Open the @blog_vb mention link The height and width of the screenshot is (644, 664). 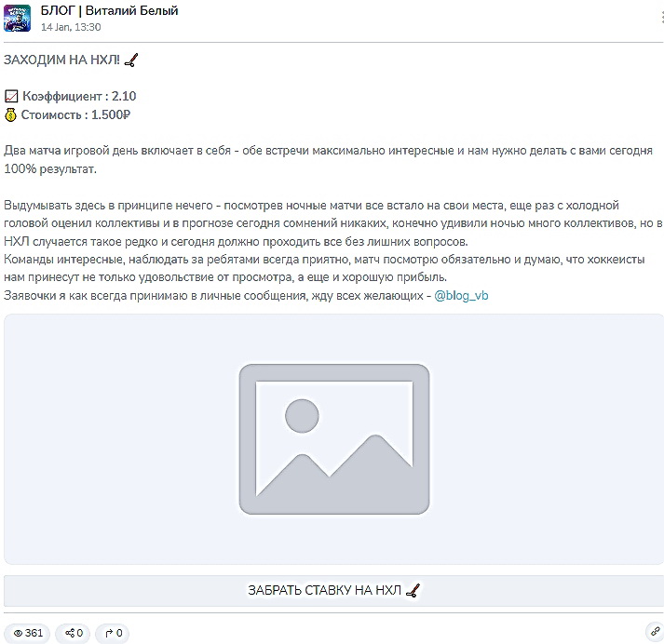pyautogui.click(x=461, y=295)
